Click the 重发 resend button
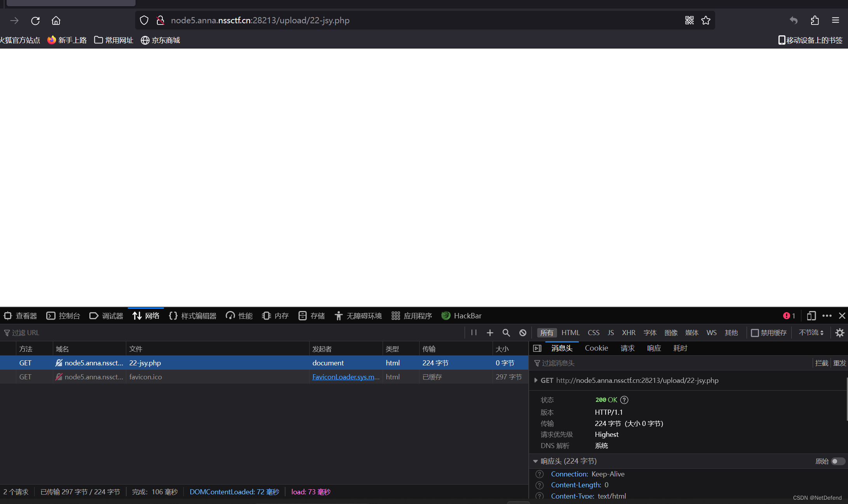 tap(839, 363)
